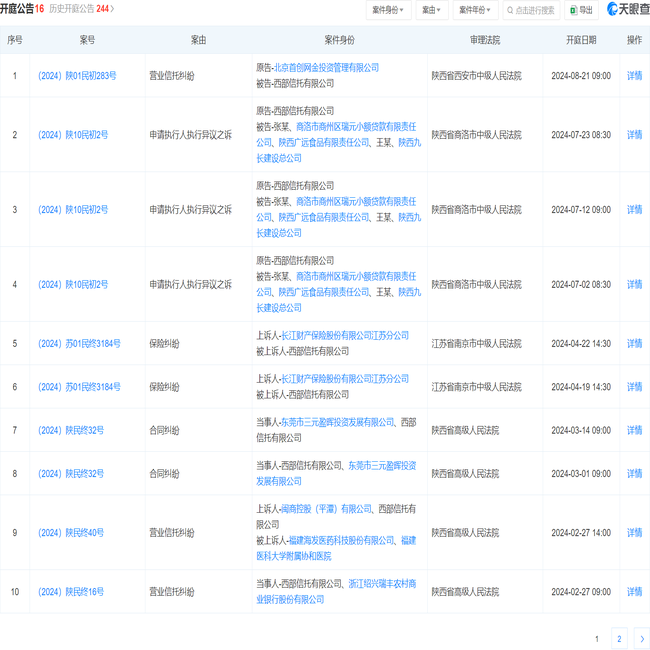Viewport: 650px width, 650px height.
Task: Open case (2024) 苏01民终3184号 in row 5
Action: tap(79, 344)
